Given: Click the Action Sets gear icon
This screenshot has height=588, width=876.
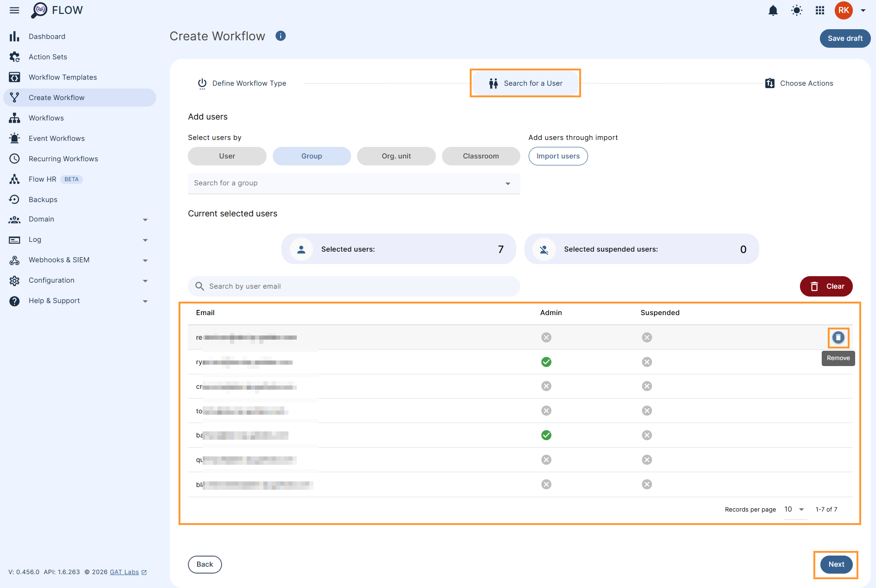Looking at the screenshot, I should 14,57.
